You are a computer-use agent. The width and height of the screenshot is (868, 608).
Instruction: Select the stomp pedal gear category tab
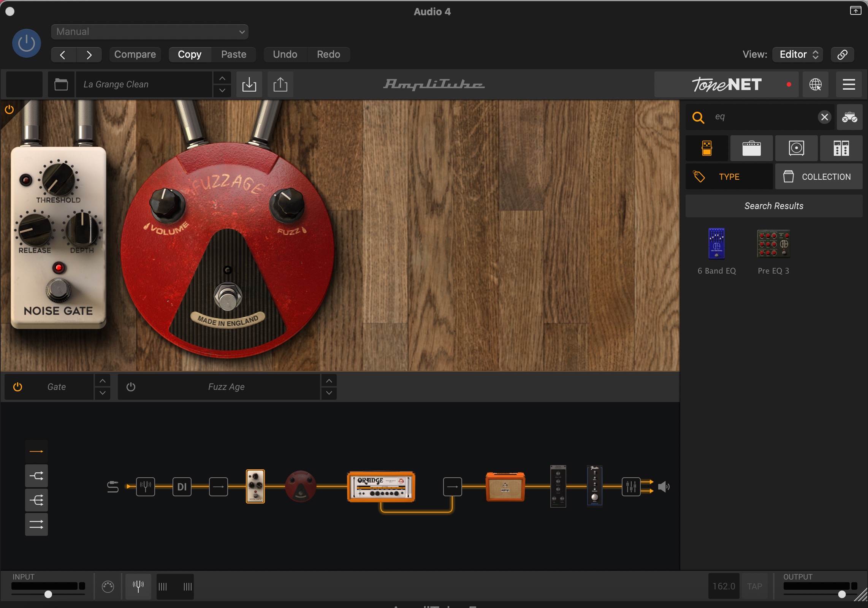point(707,148)
